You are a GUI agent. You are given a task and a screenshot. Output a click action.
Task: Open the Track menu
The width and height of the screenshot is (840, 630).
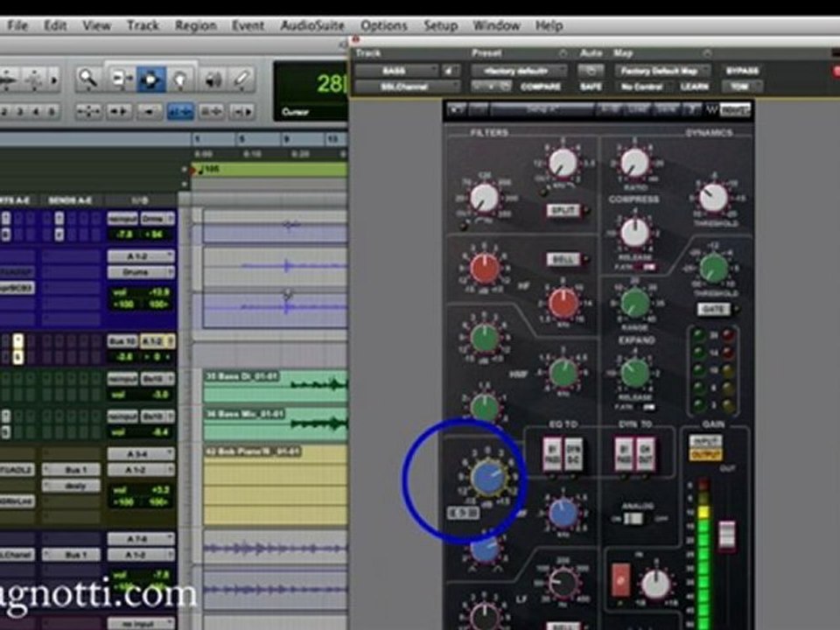point(143,25)
